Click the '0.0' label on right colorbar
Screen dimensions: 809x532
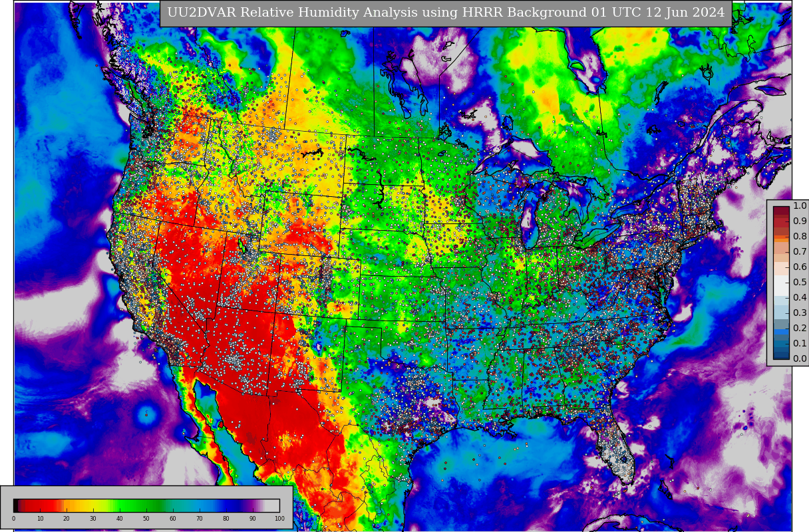(800, 359)
